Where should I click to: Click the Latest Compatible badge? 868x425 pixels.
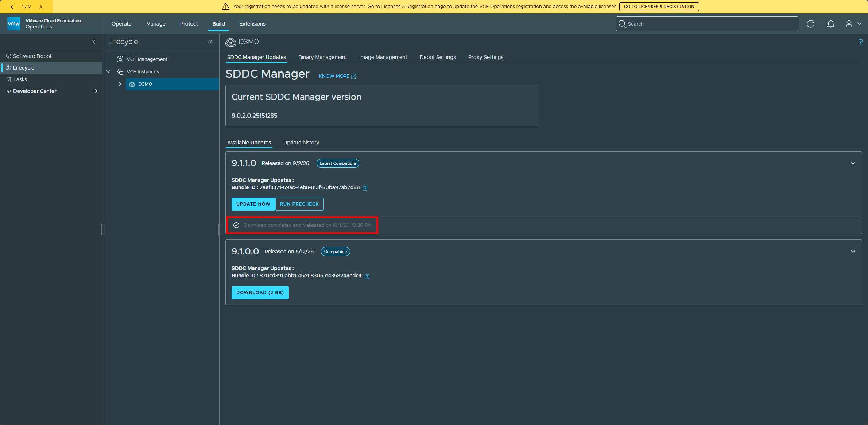click(x=338, y=163)
